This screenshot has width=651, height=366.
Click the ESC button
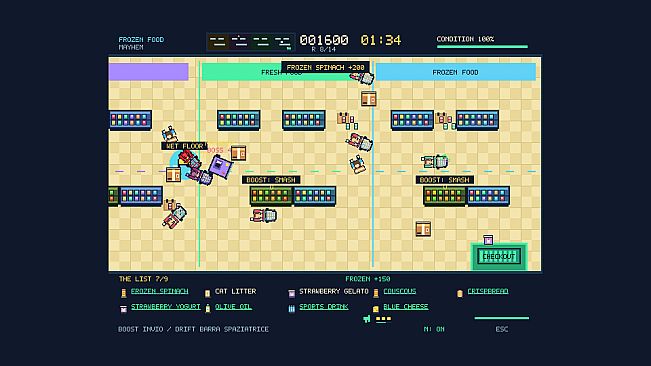[502, 329]
